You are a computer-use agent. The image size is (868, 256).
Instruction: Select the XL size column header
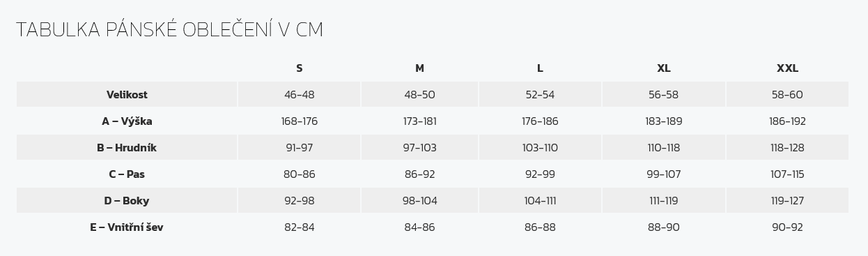pos(664,68)
